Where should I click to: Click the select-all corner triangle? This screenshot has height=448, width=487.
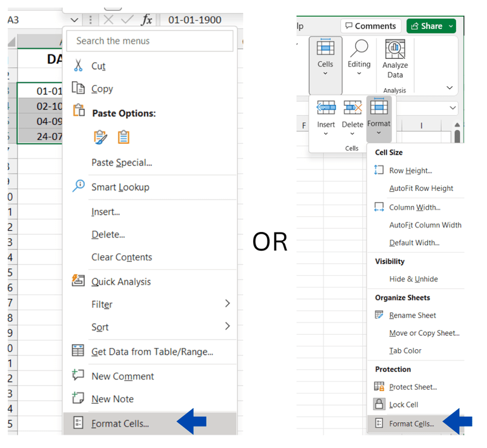click(x=12, y=41)
